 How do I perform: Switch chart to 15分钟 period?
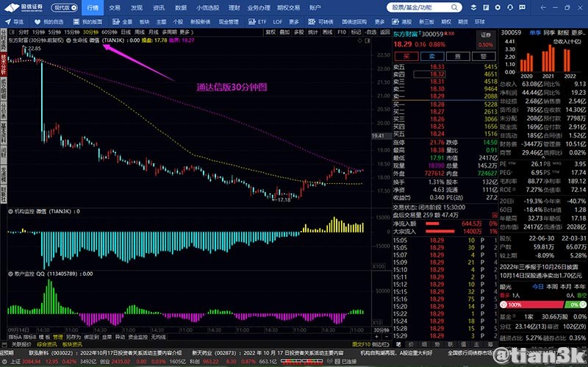pos(72,32)
